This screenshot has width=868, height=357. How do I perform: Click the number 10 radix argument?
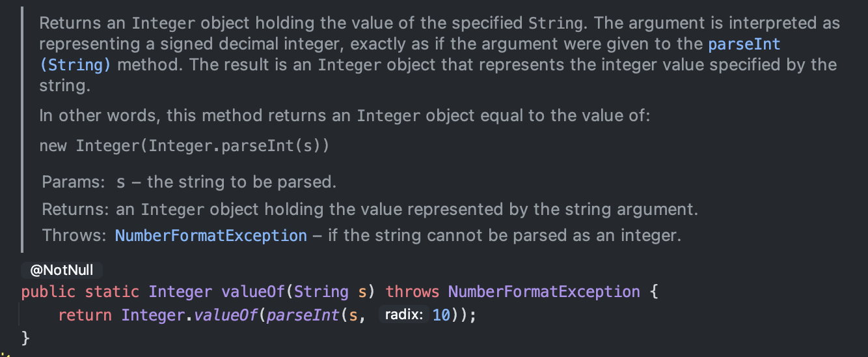coord(442,315)
